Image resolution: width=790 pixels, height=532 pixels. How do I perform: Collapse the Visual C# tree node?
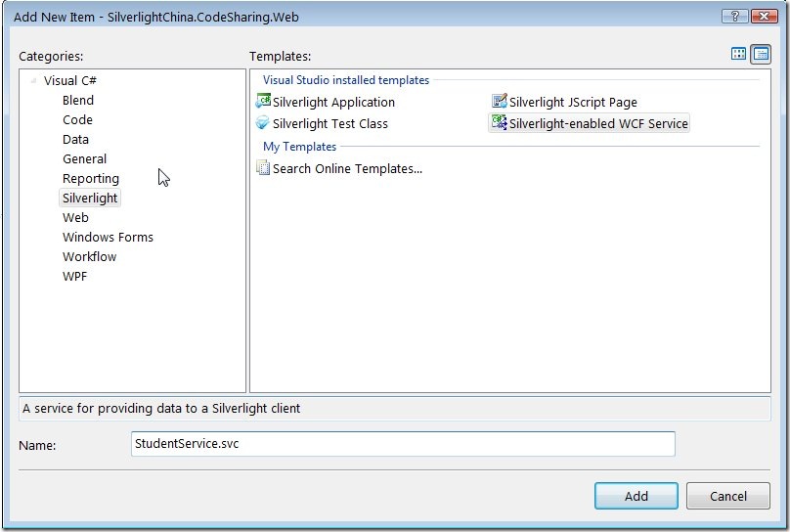click(34, 80)
